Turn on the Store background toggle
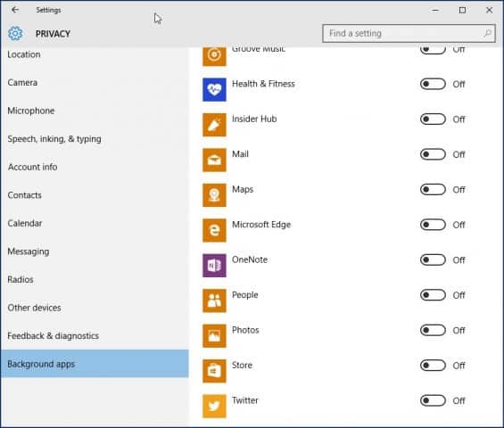The image size is (504, 428). tap(433, 366)
